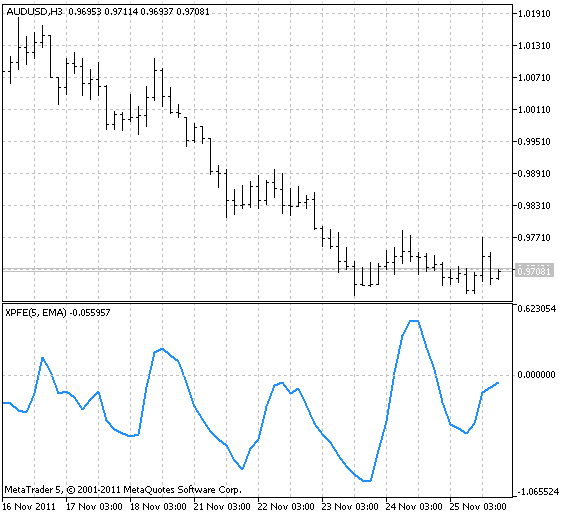The width and height of the screenshot is (565, 518).
Task: Click price scale value 1.00110
Action: point(534,110)
